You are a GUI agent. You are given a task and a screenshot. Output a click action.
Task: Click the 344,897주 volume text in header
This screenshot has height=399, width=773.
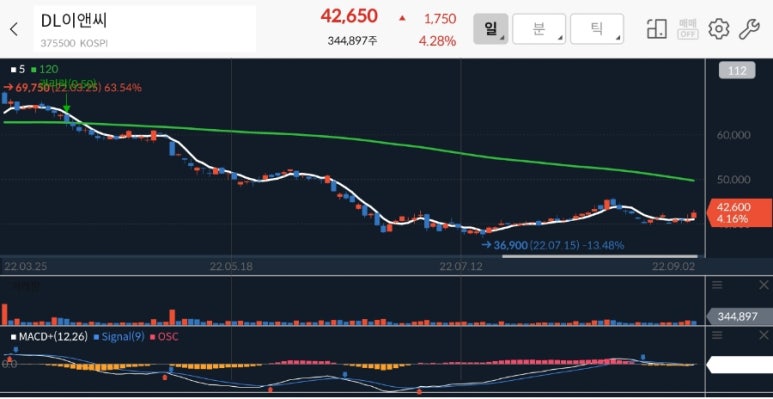tap(352, 41)
